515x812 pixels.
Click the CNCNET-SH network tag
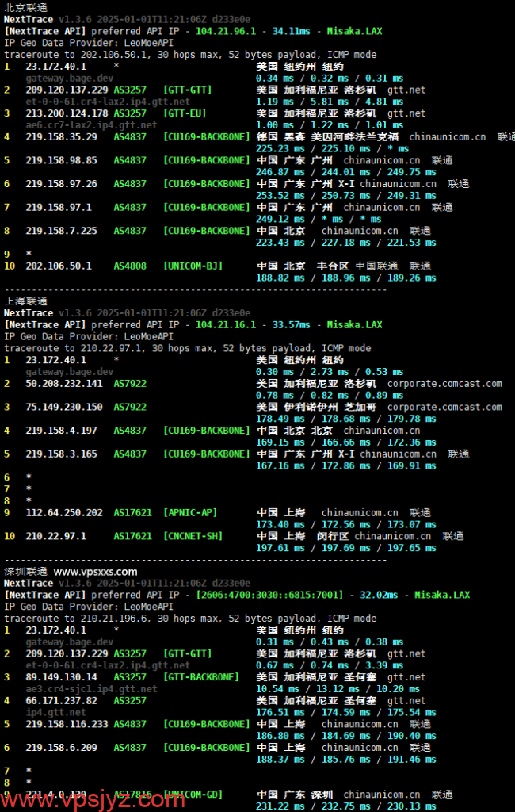pos(193,536)
